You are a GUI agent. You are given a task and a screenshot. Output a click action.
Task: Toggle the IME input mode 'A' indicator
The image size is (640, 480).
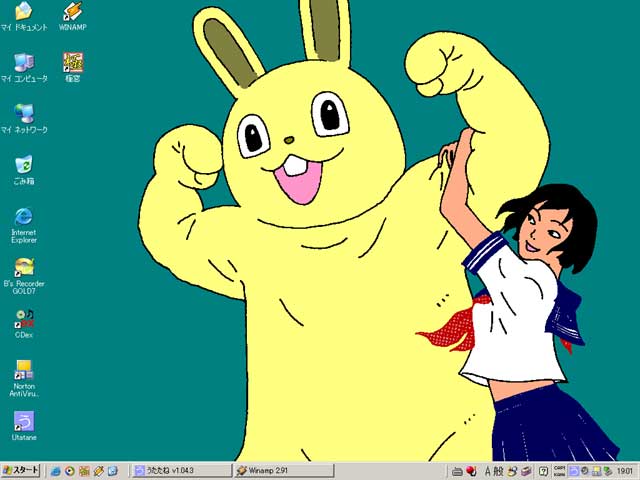[x=487, y=470]
